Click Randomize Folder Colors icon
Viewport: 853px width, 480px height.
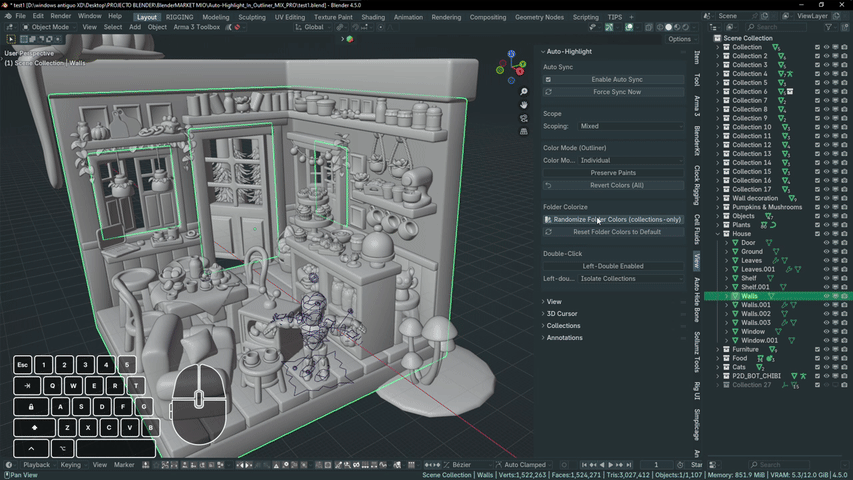coord(548,220)
